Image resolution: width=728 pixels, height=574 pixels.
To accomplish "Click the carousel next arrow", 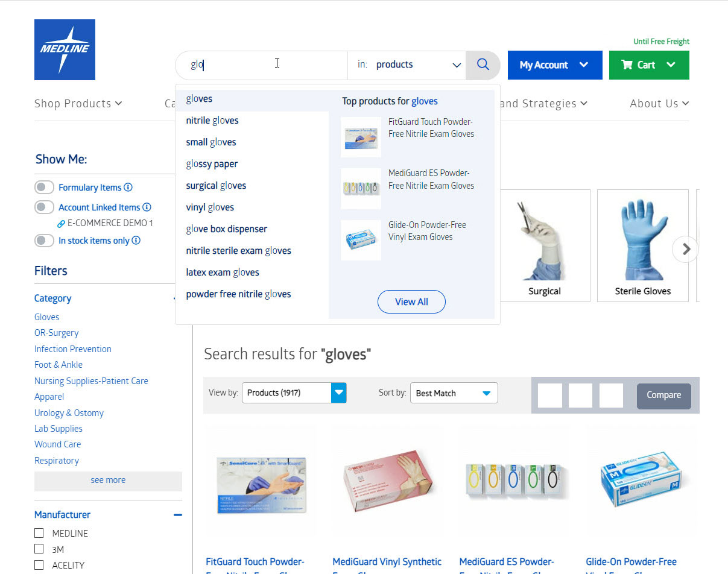I will point(686,249).
